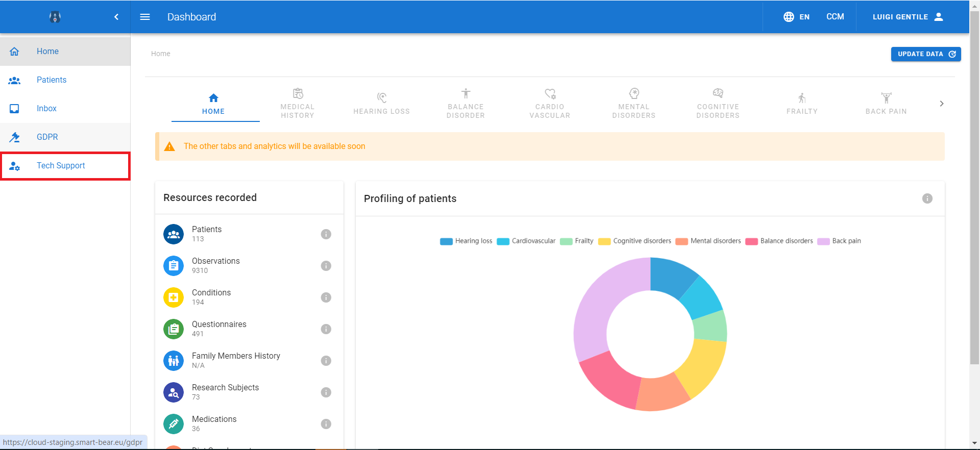This screenshot has height=450, width=980.
Task: Collapse the sidebar with the chevron arrow
Action: point(116,17)
